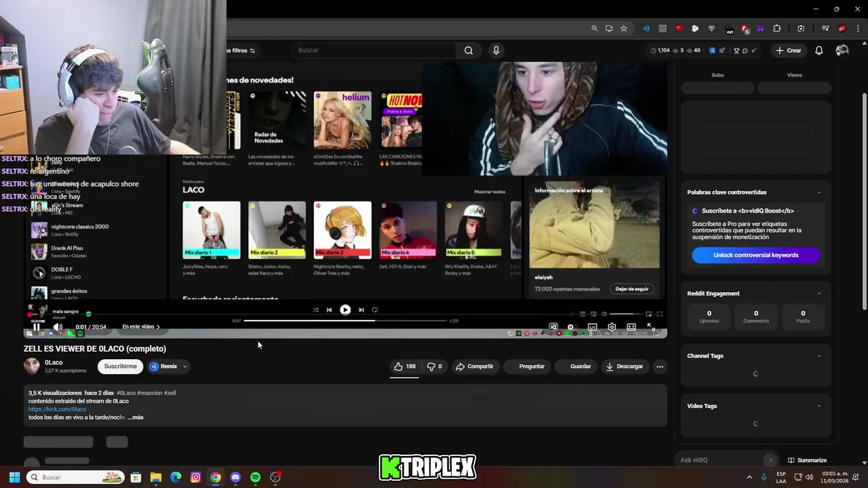The image size is (868, 488).
Task: Open the account avatar menu
Action: point(842,50)
